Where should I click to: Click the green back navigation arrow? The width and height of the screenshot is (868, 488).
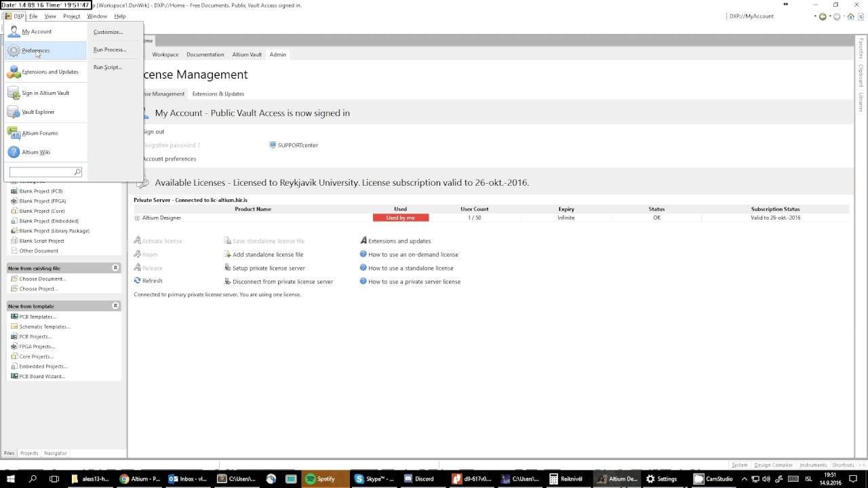(x=823, y=16)
